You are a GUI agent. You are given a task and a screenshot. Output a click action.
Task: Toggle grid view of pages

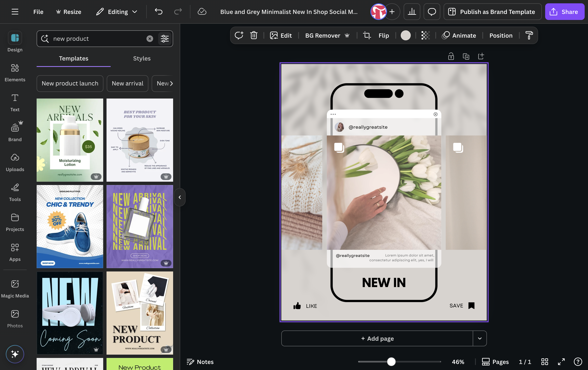pos(545,362)
